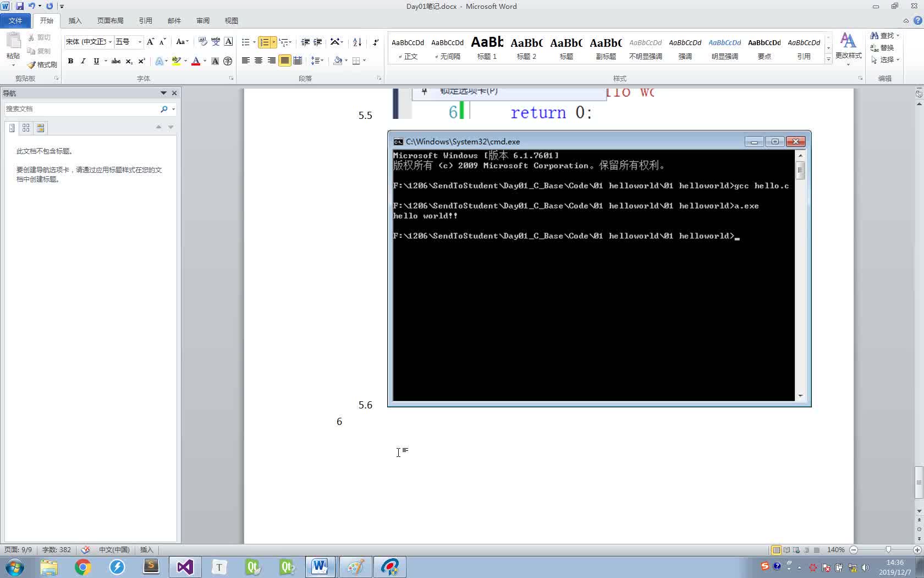Open the 选择 (Select) dropdown
The height and width of the screenshot is (578, 924).
coord(885,59)
